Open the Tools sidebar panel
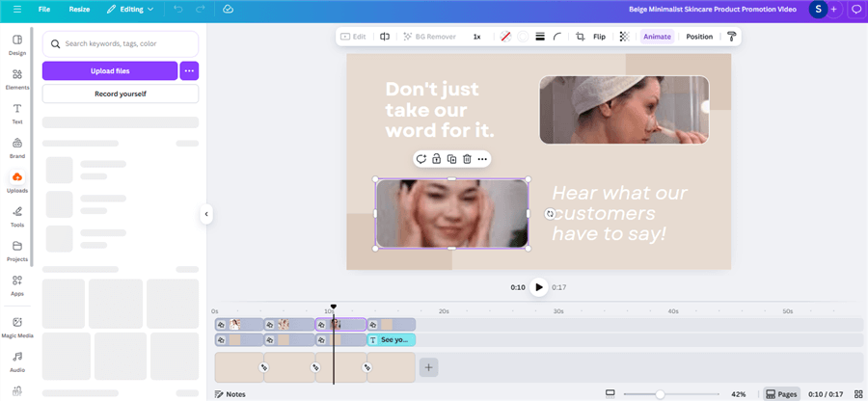The height and width of the screenshot is (401, 868). pos(17,217)
